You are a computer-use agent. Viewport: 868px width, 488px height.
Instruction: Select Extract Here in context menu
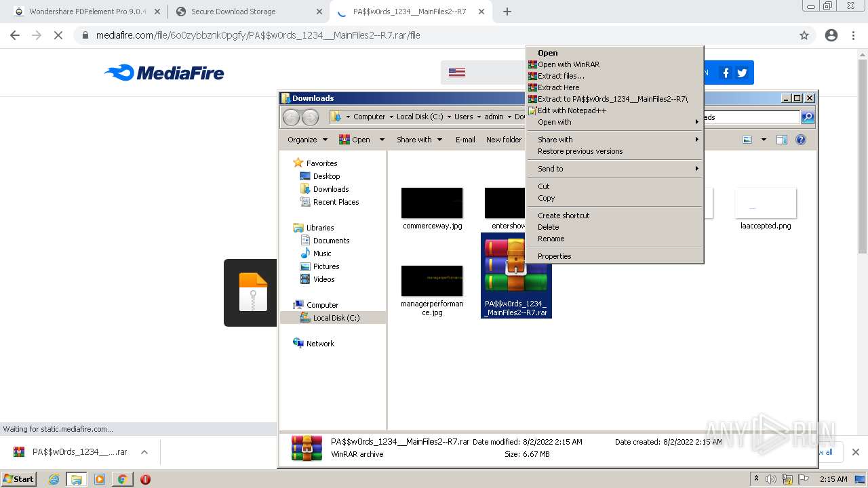(615, 87)
